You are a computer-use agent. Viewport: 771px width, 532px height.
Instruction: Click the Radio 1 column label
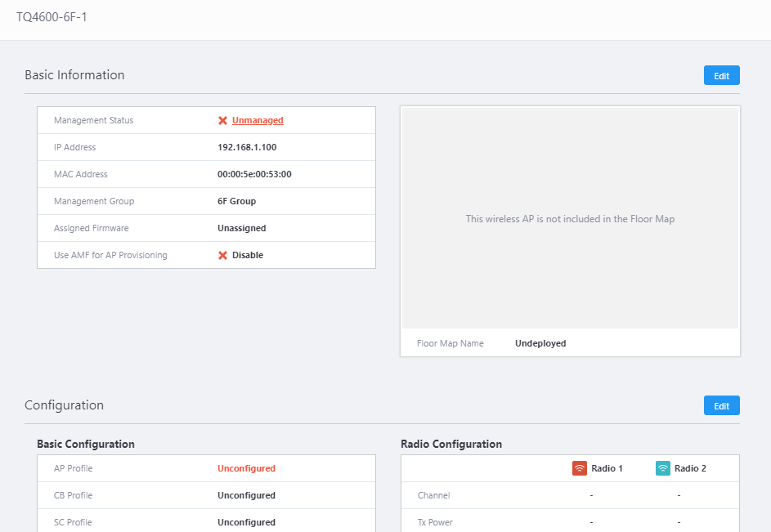(x=607, y=468)
